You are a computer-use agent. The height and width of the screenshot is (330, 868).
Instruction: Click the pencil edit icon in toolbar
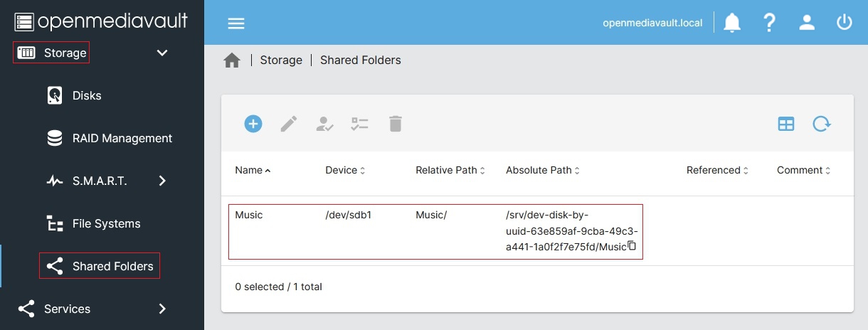click(288, 124)
